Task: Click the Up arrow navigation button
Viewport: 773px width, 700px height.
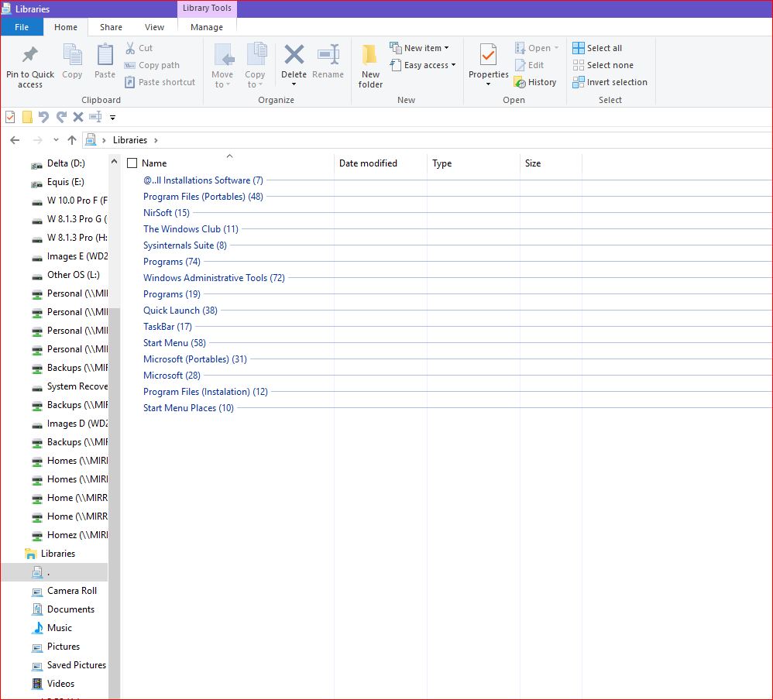Action: (x=72, y=140)
